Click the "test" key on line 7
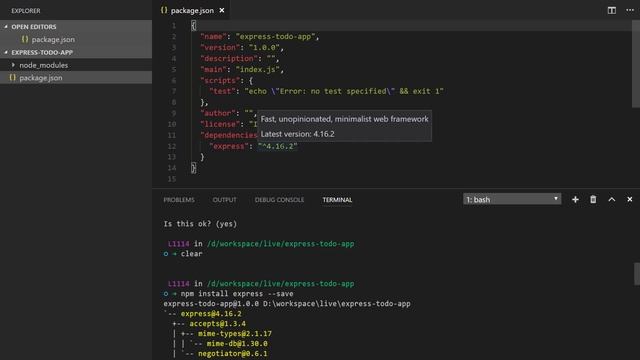The height and width of the screenshot is (360, 640). point(222,91)
